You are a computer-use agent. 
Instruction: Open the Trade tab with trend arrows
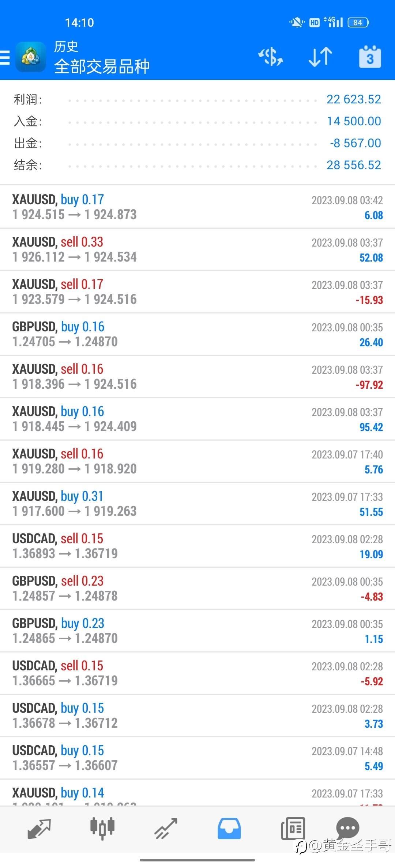[x=166, y=829]
